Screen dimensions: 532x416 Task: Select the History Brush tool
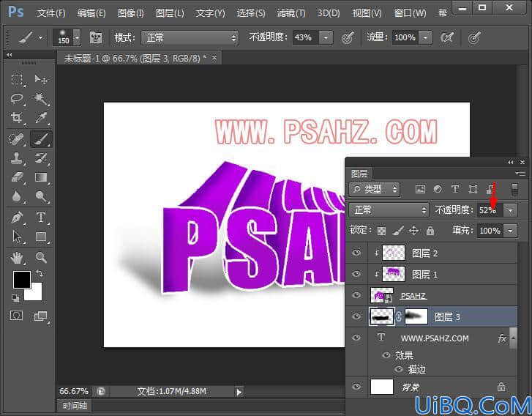coord(41,158)
